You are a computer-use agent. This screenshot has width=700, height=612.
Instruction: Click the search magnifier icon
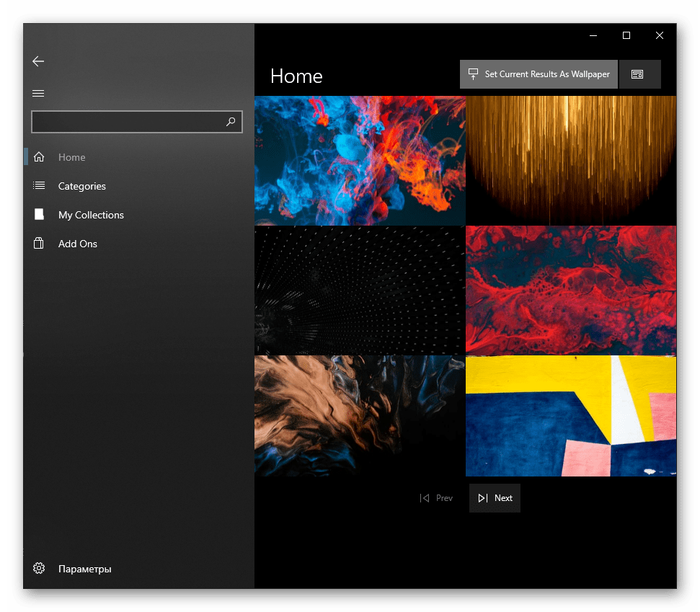(x=231, y=122)
